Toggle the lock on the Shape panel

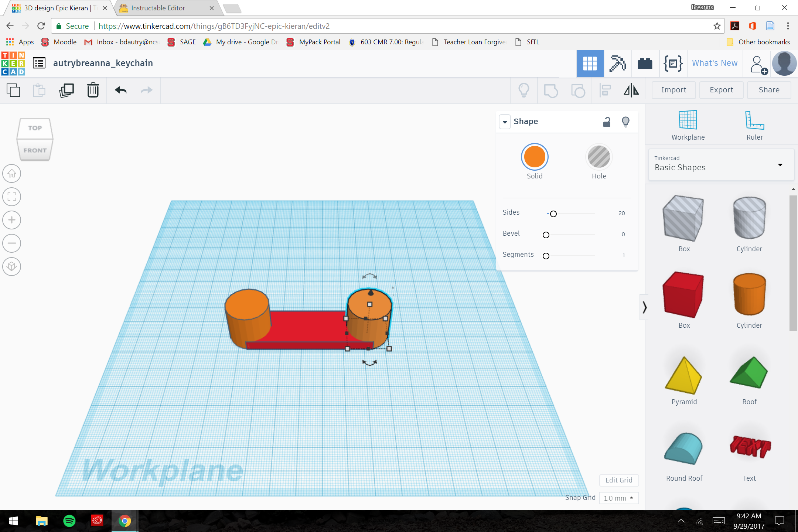pos(606,122)
